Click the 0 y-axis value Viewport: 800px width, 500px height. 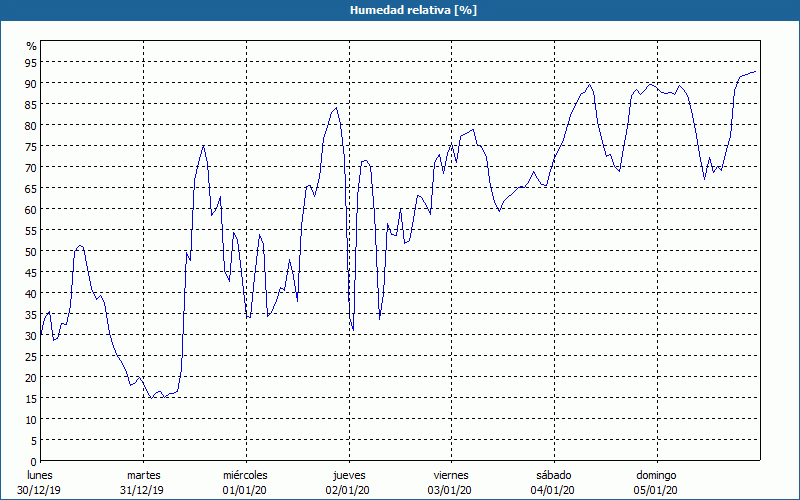(34, 462)
